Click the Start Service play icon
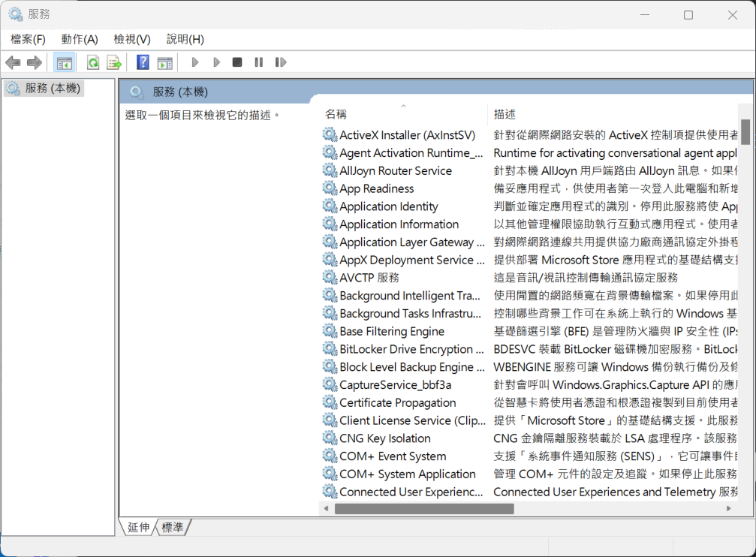The height and width of the screenshot is (557, 756). (x=195, y=62)
